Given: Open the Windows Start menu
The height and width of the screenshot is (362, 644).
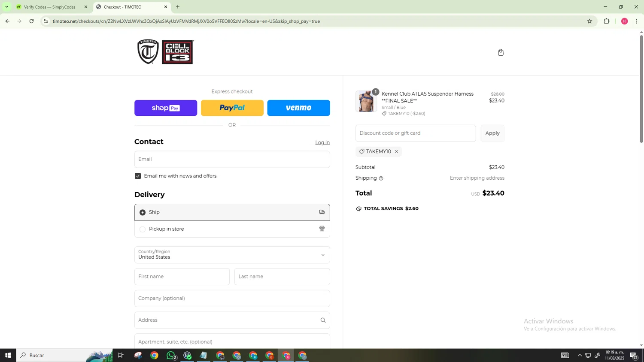Looking at the screenshot, I should (x=8, y=355).
